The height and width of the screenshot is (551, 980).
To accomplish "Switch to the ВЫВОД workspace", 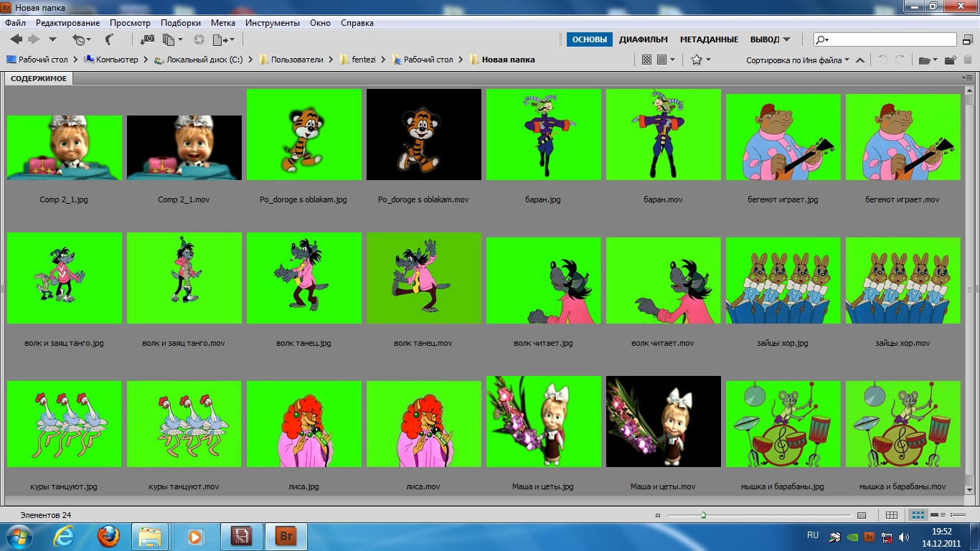I will tap(765, 39).
